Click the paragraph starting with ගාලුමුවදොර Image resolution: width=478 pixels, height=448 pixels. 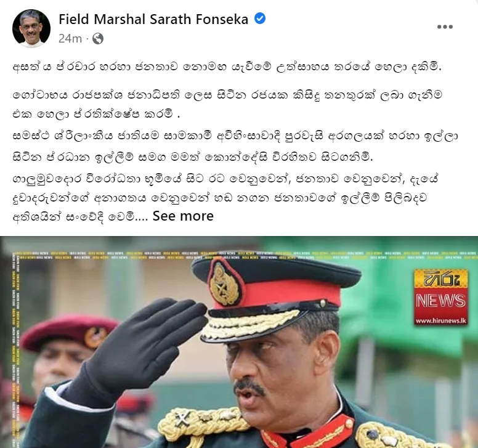[x=225, y=198]
